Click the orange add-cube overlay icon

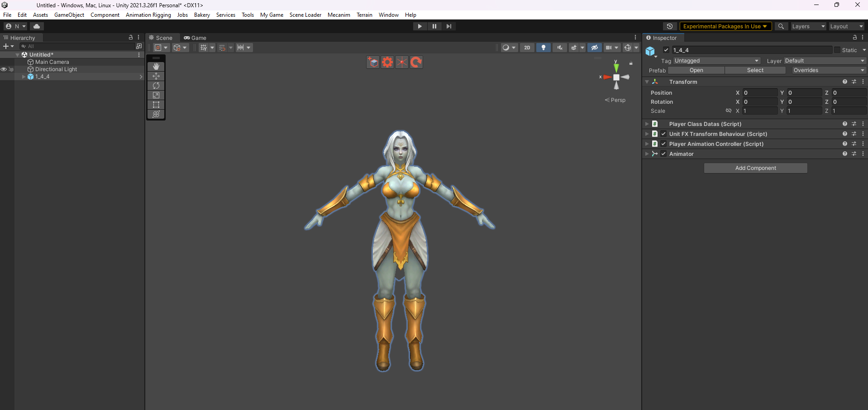point(373,62)
